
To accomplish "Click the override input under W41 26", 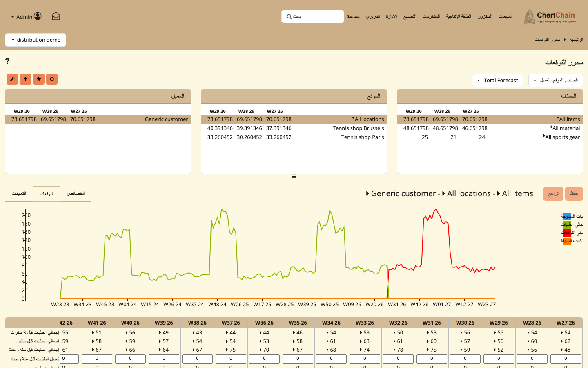I will 97,359.
